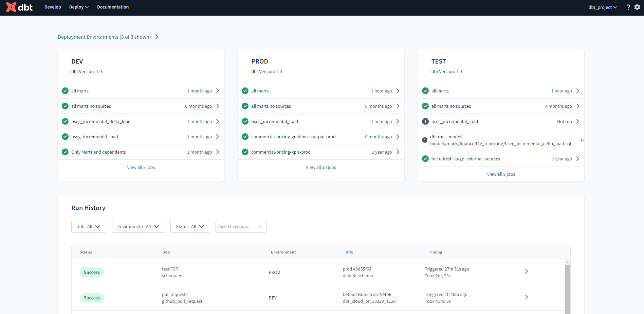Click status icon for full refresh stage_external_sources
This screenshot has width=644, height=314.
(425, 159)
